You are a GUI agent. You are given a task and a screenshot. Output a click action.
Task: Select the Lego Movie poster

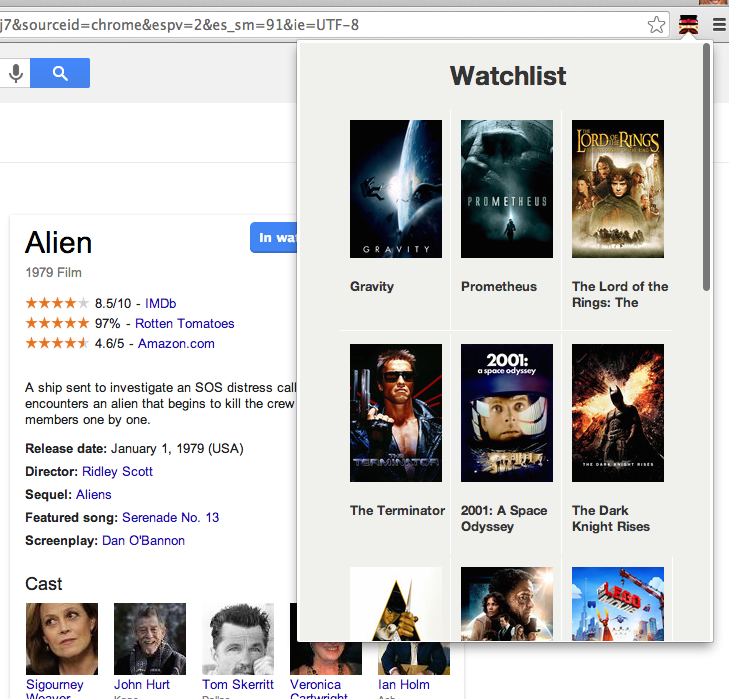[618, 604]
